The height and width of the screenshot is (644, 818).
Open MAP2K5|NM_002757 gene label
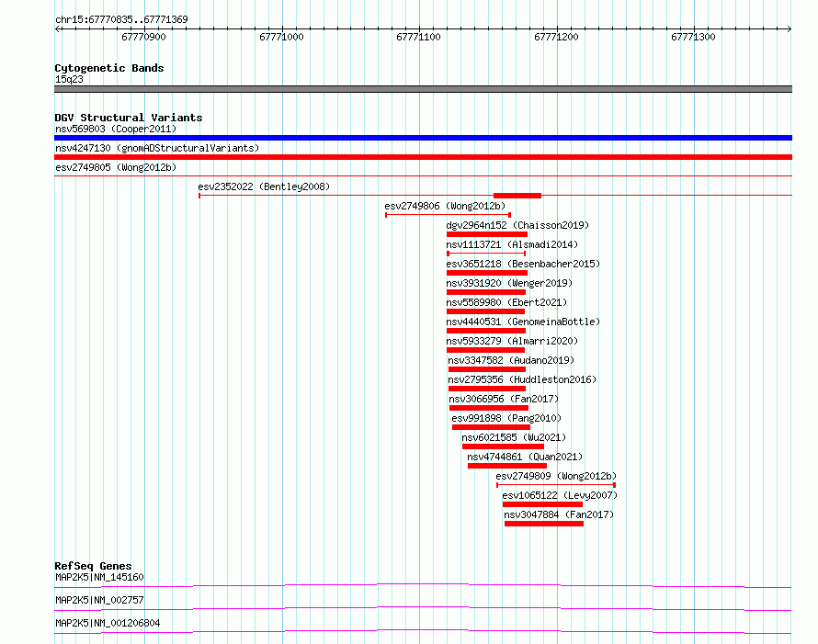click(99, 600)
